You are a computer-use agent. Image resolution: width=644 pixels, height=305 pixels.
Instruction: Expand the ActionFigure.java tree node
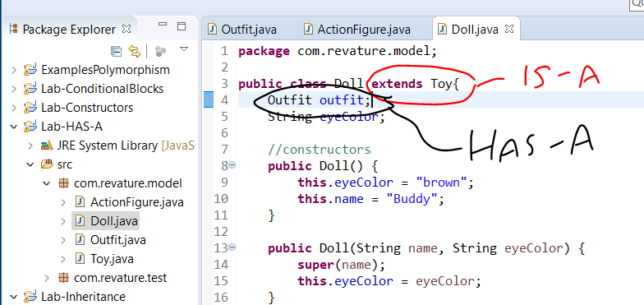click(63, 202)
